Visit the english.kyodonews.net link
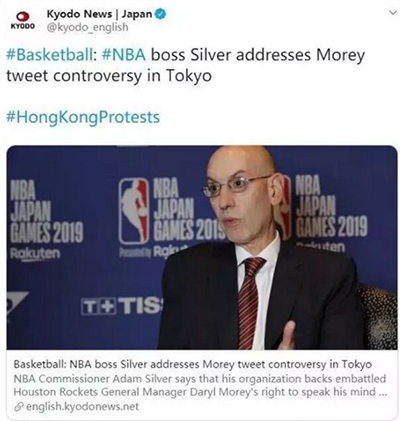Screen dimensions: 400x421 pyautogui.click(x=82, y=407)
